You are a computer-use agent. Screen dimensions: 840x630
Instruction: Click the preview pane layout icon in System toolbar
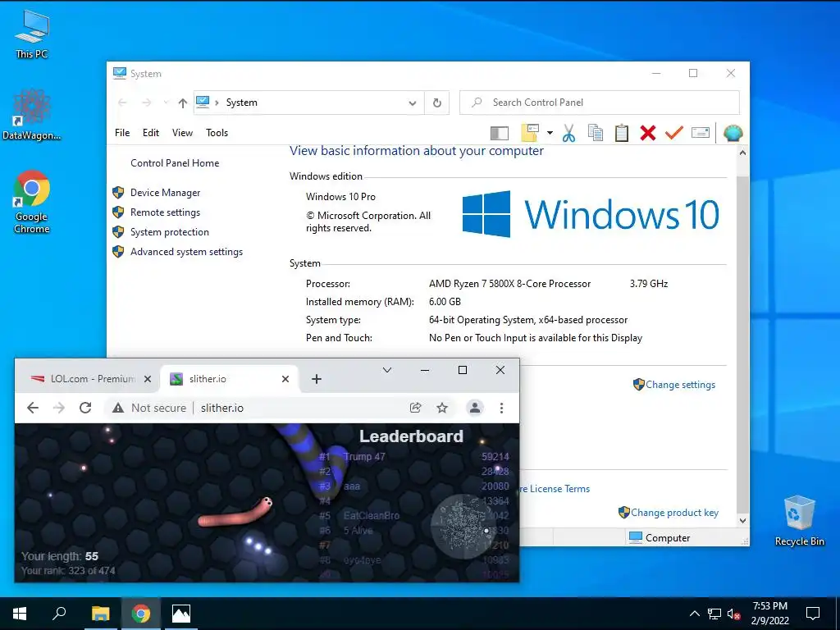click(x=500, y=133)
